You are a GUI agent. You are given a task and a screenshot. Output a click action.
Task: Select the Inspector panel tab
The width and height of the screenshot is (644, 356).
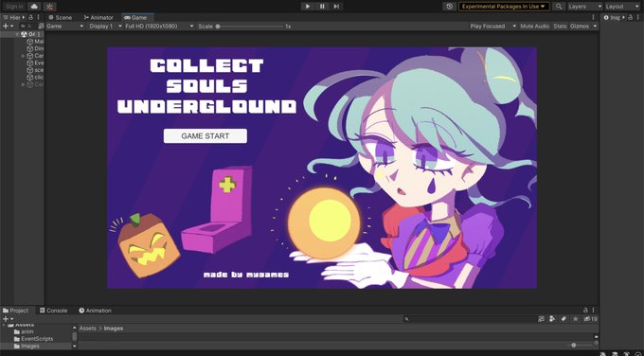coord(614,18)
